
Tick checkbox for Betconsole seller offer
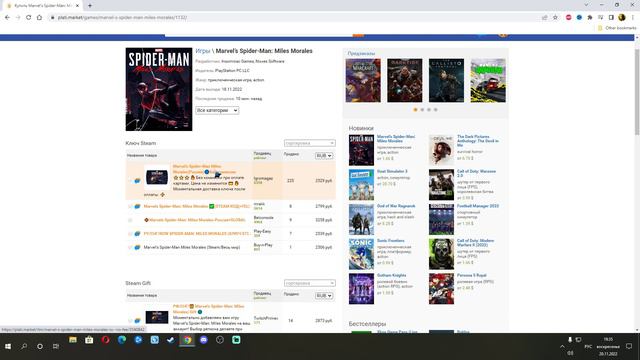click(x=130, y=220)
